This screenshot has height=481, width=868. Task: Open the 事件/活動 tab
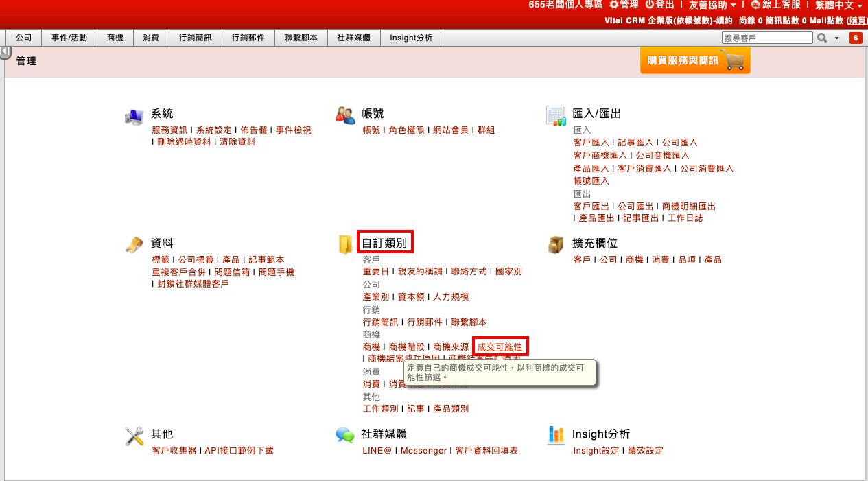pyautogui.click(x=69, y=38)
